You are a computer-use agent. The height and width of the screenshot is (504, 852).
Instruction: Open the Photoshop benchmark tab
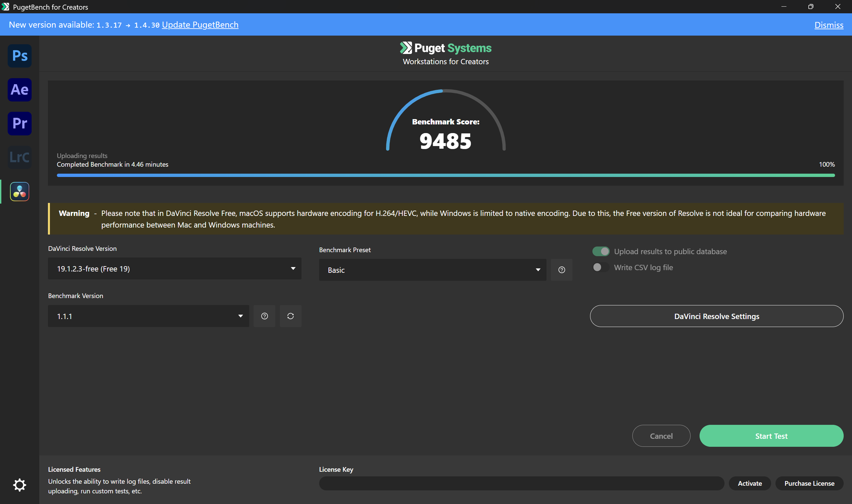(x=20, y=56)
